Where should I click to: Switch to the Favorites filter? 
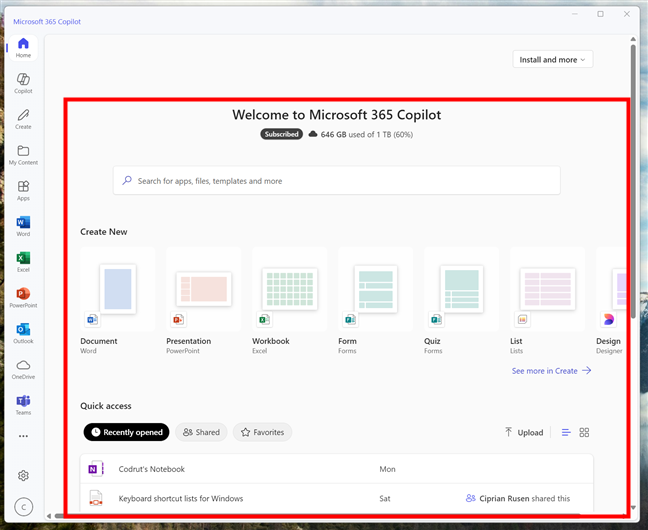262,432
